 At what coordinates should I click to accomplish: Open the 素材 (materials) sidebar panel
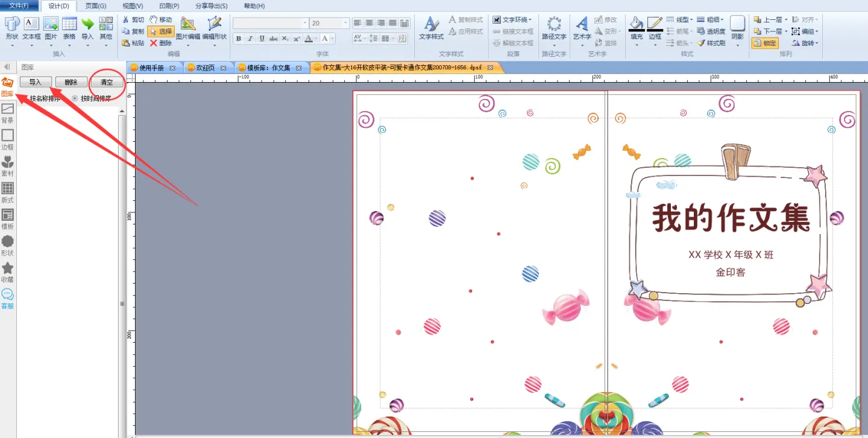click(x=7, y=166)
